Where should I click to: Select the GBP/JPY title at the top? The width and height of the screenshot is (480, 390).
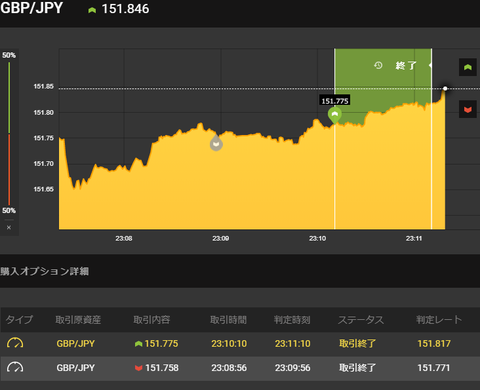pos(32,8)
